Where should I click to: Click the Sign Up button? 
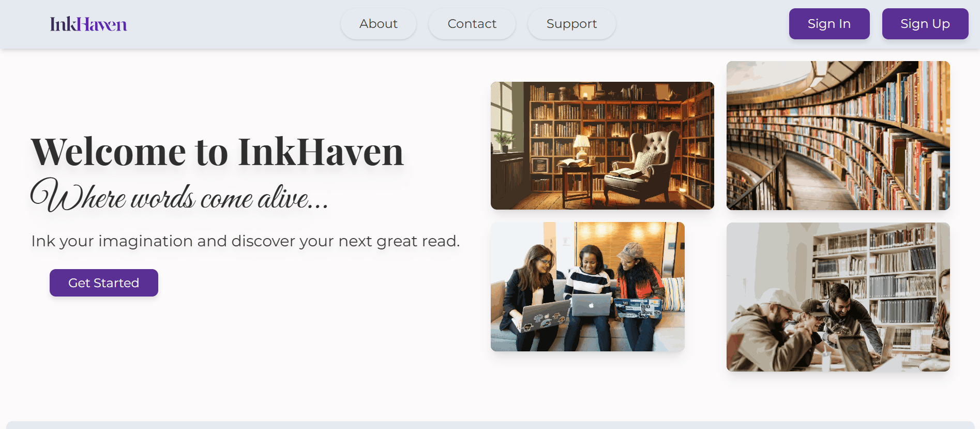[x=925, y=24]
